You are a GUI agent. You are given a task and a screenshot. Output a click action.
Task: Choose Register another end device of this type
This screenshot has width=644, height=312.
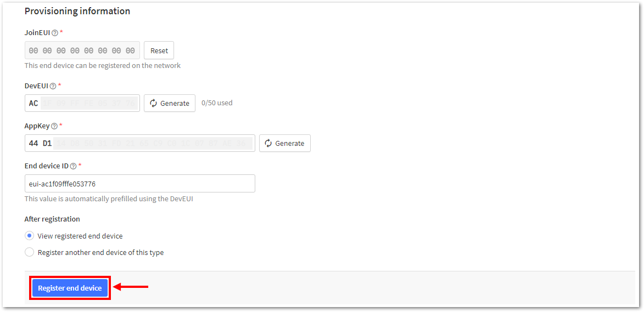[29, 252]
